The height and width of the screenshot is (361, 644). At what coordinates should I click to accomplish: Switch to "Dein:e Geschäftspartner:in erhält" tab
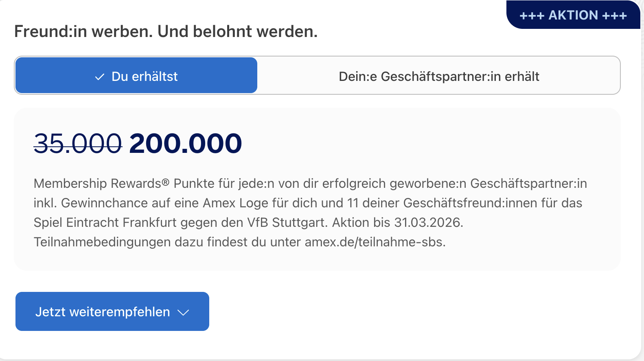[x=439, y=76]
